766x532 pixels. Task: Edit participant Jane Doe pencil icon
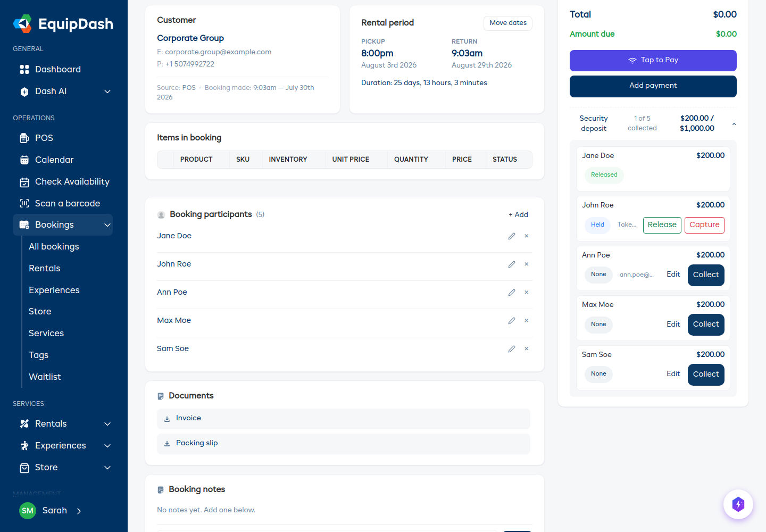tap(512, 236)
